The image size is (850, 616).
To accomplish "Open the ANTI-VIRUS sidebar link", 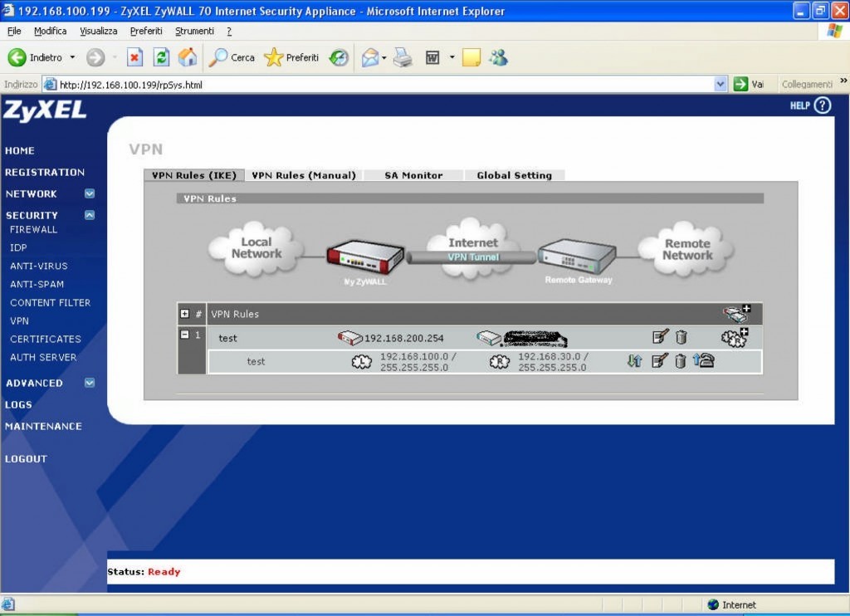I will coord(38,266).
